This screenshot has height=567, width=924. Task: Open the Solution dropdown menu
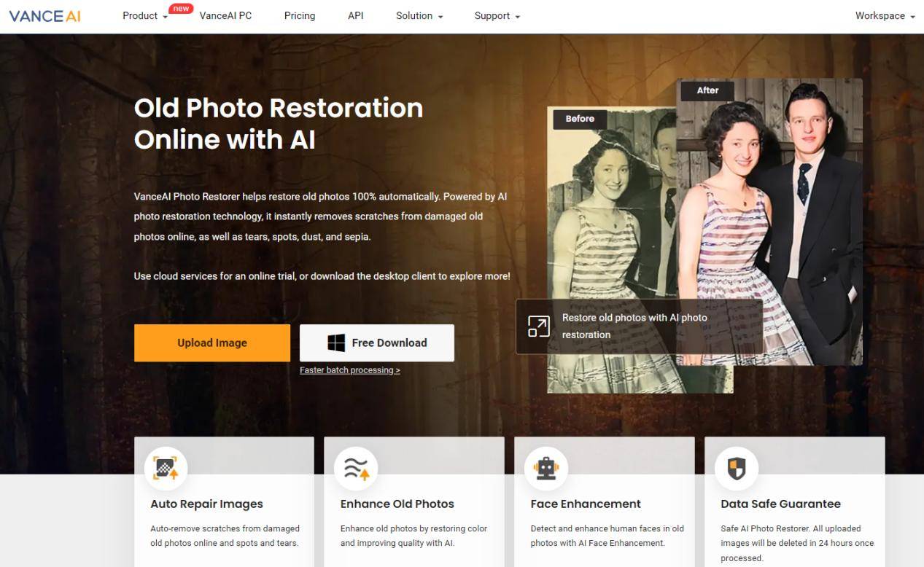[x=419, y=16]
